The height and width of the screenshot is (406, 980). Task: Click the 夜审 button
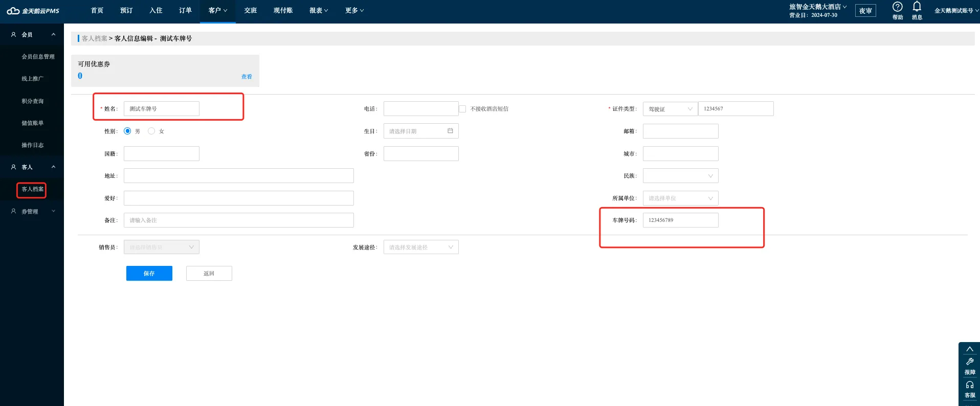pyautogui.click(x=865, y=11)
